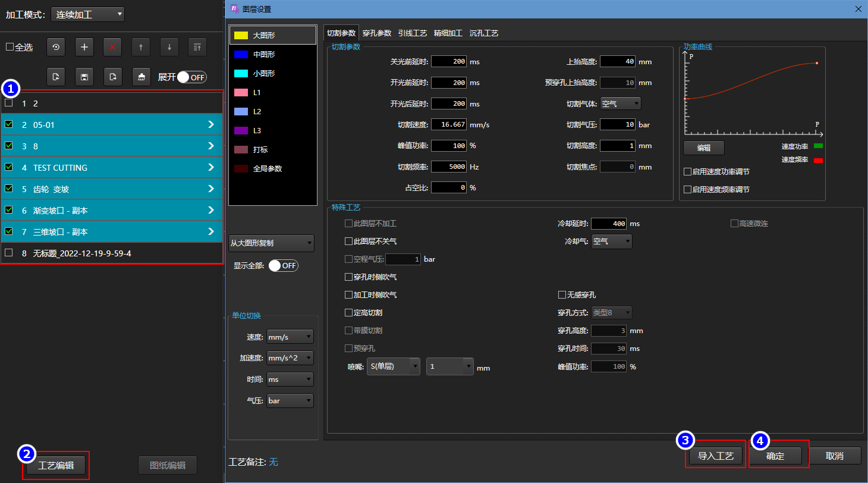Click the 取消 button
The width and height of the screenshot is (868, 483).
coord(835,456)
